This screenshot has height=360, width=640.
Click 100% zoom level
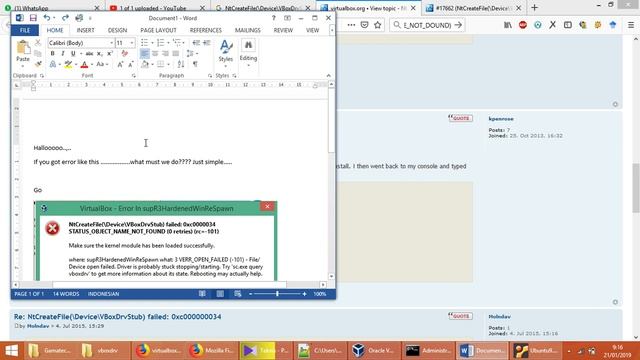click(x=320, y=294)
